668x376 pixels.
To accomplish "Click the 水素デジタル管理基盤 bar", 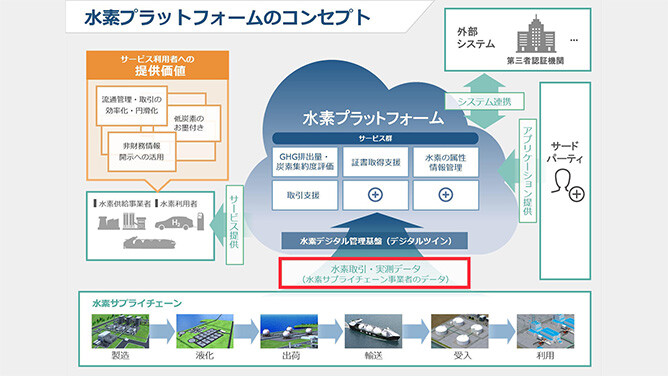I will [374, 241].
